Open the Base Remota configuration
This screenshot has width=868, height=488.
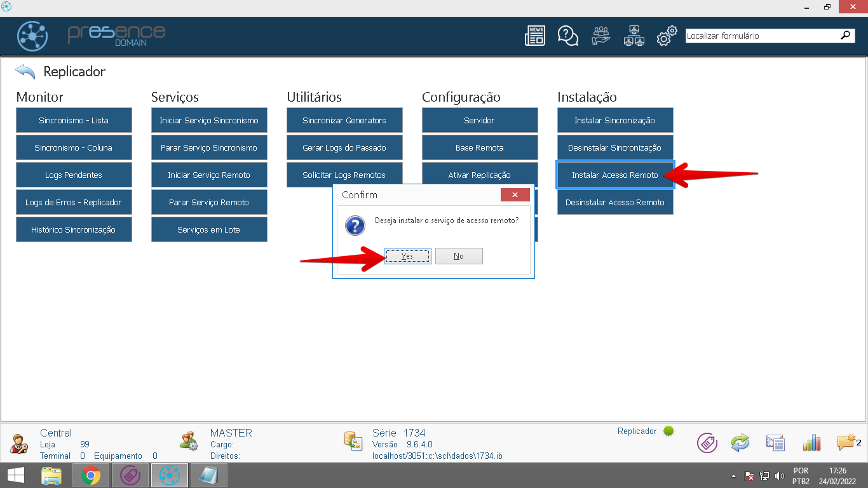pyautogui.click(x=480, y=147)
